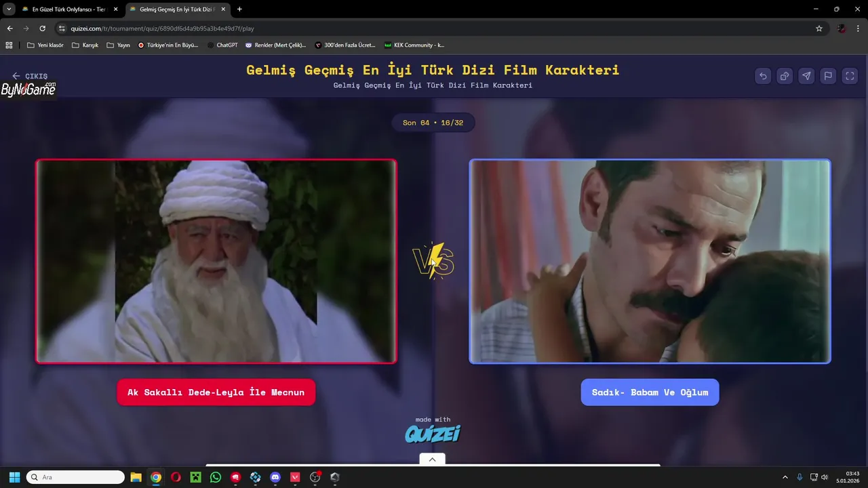Reload the current page

click(x=42, y=28)
